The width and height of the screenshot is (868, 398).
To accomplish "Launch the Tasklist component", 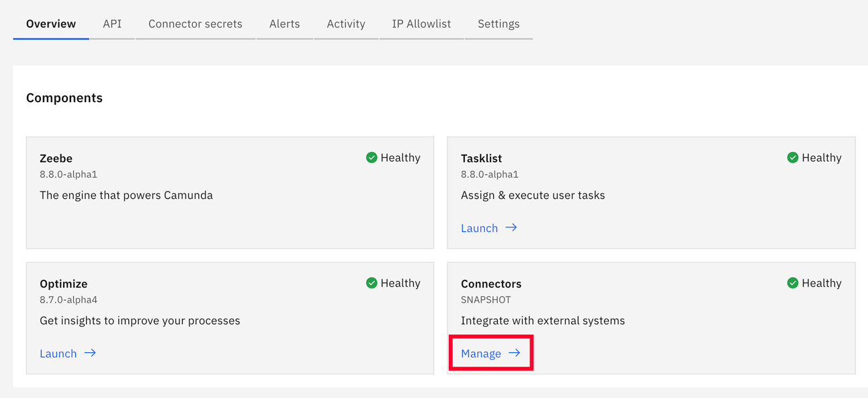I will (x=479, y=228).
